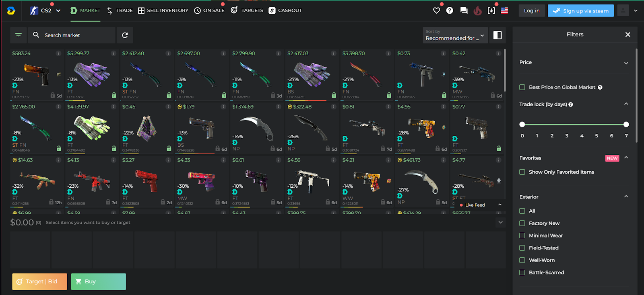644x295 pixels.
Task: Switch the panel layout view icon
Action: click(x=497, y=35)
